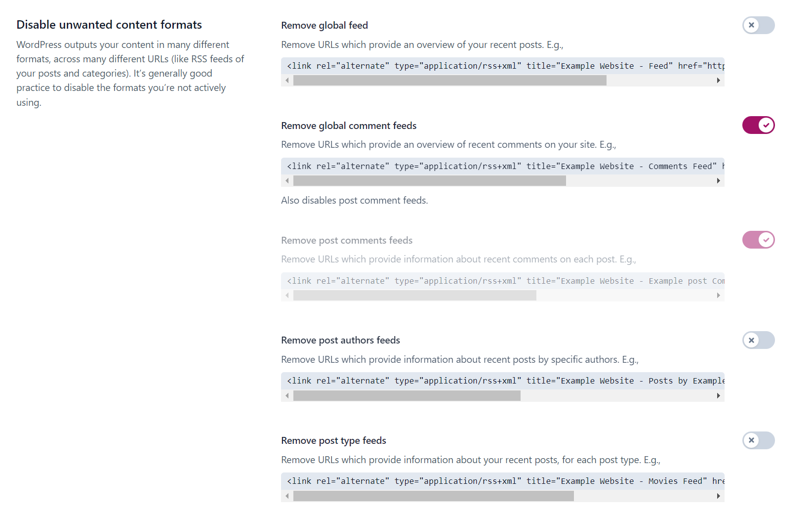Click right scroll arrow under comments feed code
The height and width of the screenshot is (515, 812).
pos(719,181)
